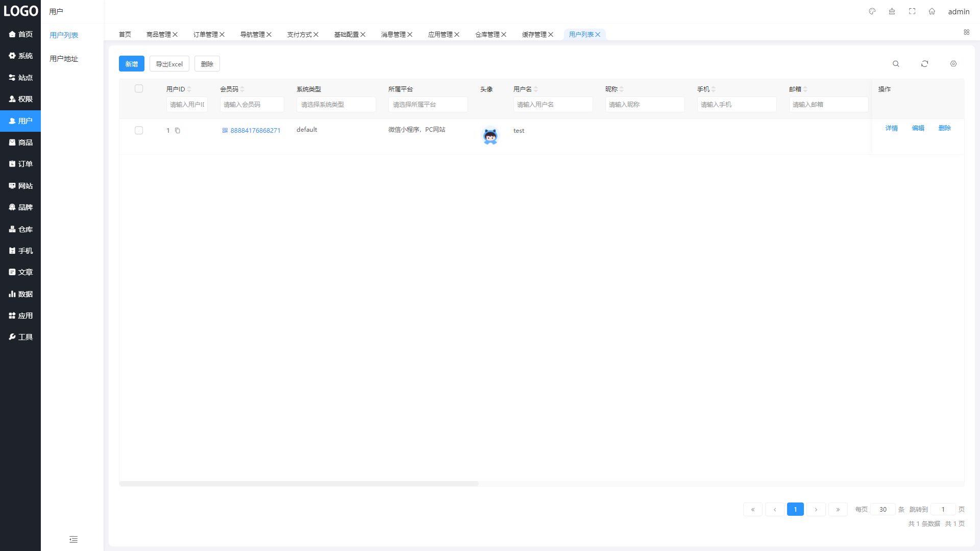Open 工具 in left sidebar
The width and height of the screenshot is (980, 551).
click(20, 337)
